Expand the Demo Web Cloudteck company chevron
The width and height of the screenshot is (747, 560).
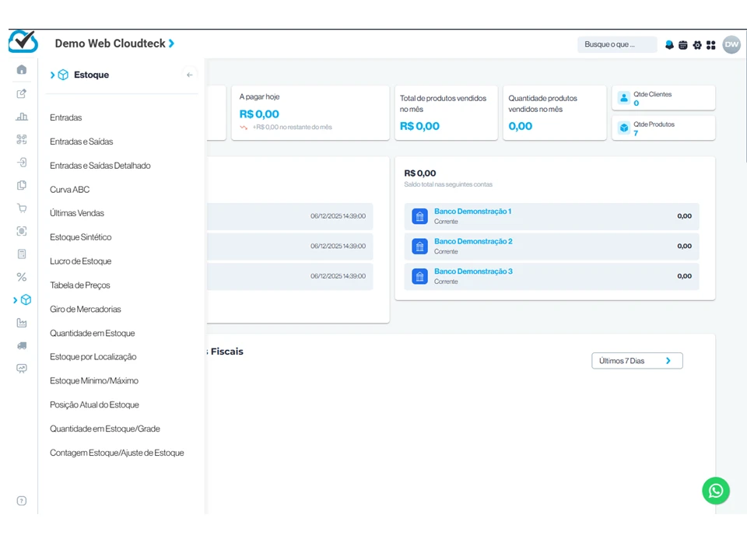(171, 44)
